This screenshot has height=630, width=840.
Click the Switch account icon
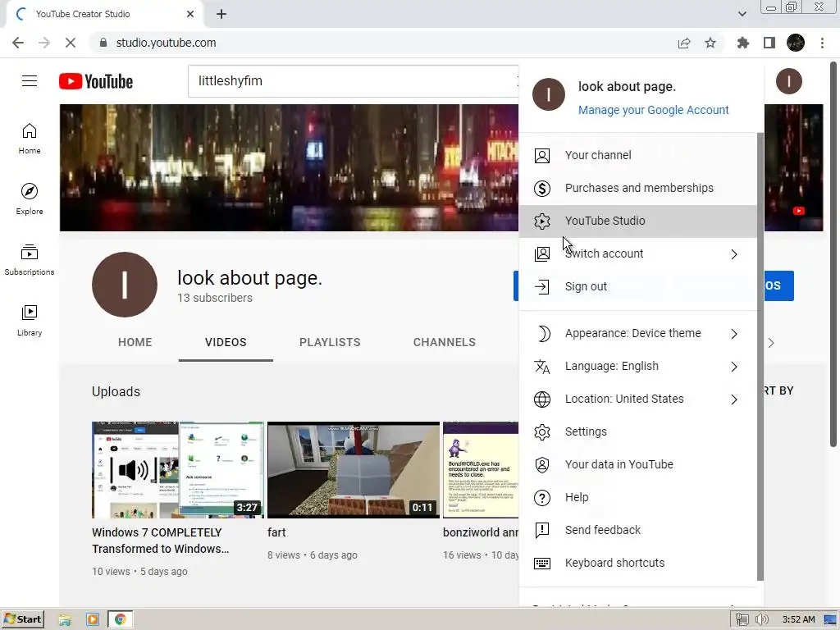(542, 254)
